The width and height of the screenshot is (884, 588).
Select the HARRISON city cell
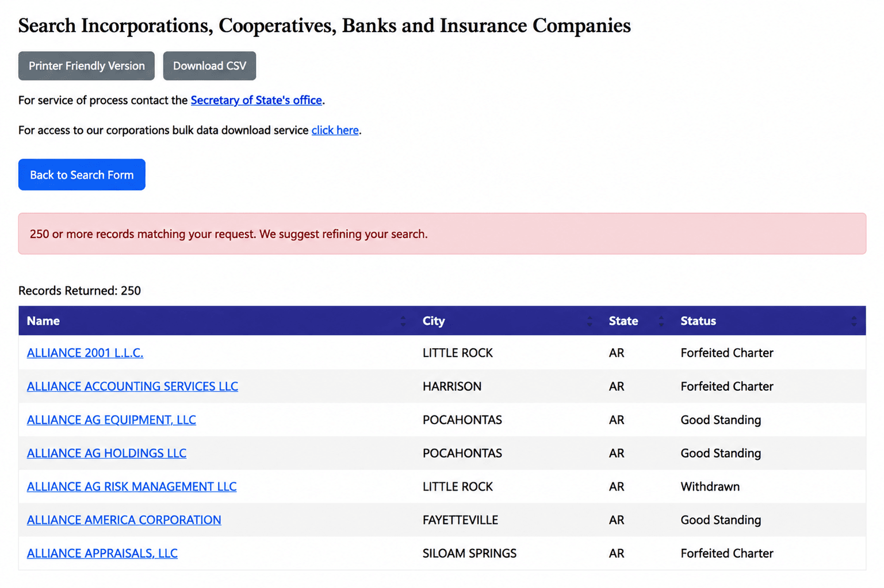click(x=452, y=386)
